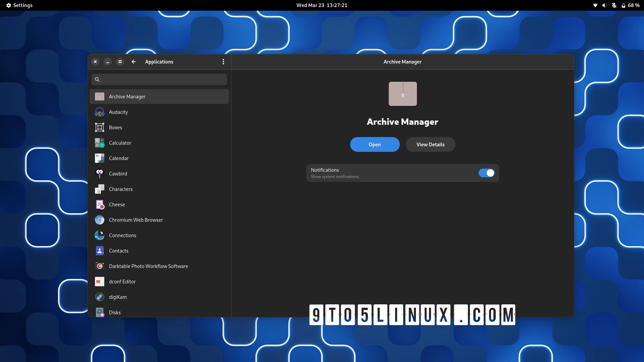Click the Contacts app icon

click(x=99, y=251)
